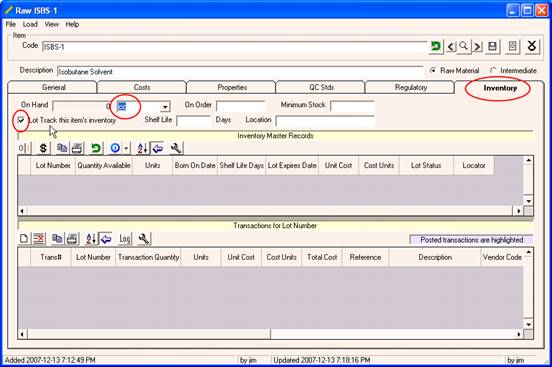Viewport: 552px width, 367px height.
Task: Click blue left arrow in Transactions toolbar
Action: point(106,239)
